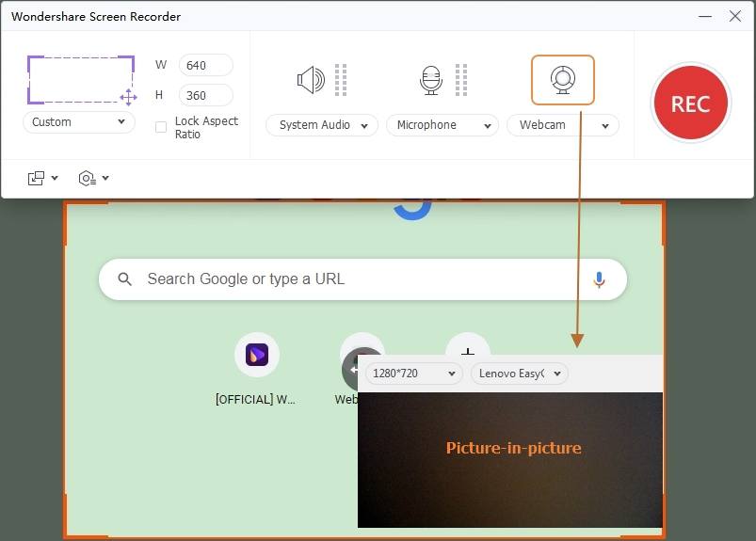Open the picture-in-picture layout icon
Screen dimensions: 756x541
[x=36, y=178]
